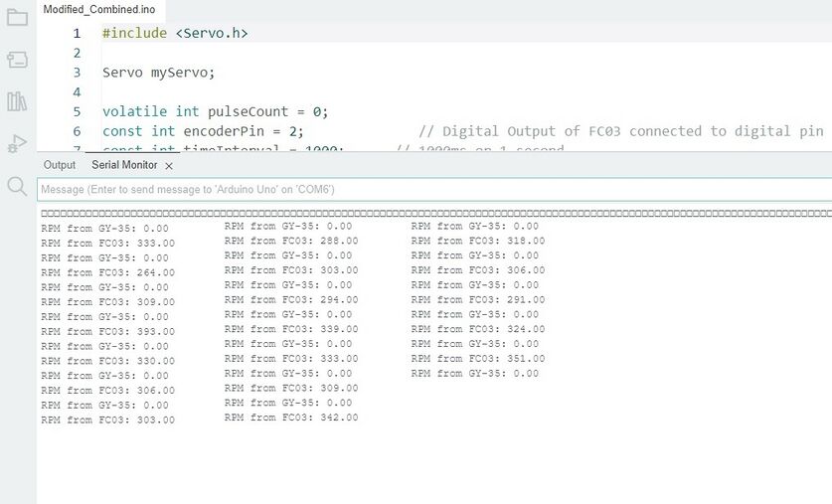This screenshot has height=504, width=832.
Task: Close the Serial Monitor tab
Action: (169, 166)
